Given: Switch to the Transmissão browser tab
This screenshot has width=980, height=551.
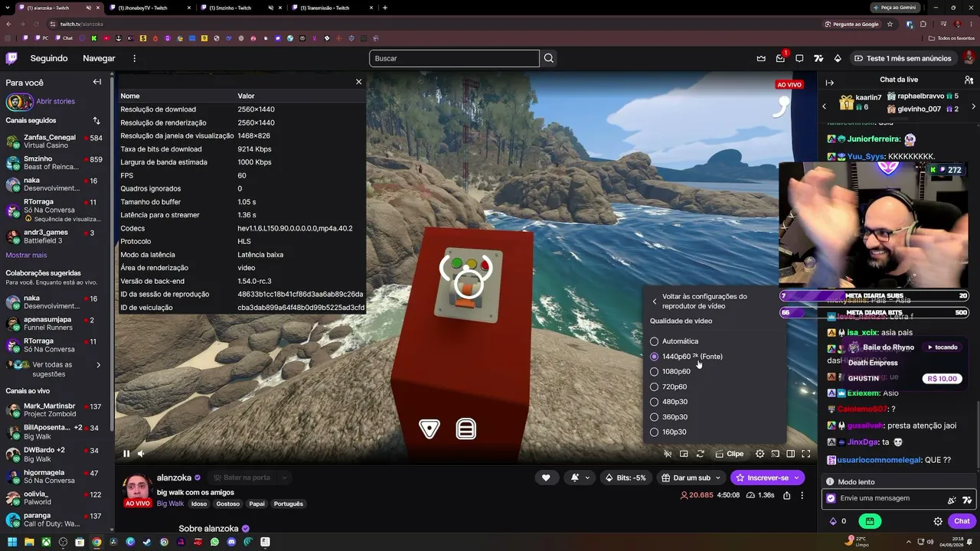Looking at the screenshot, I should click(332, 8).
